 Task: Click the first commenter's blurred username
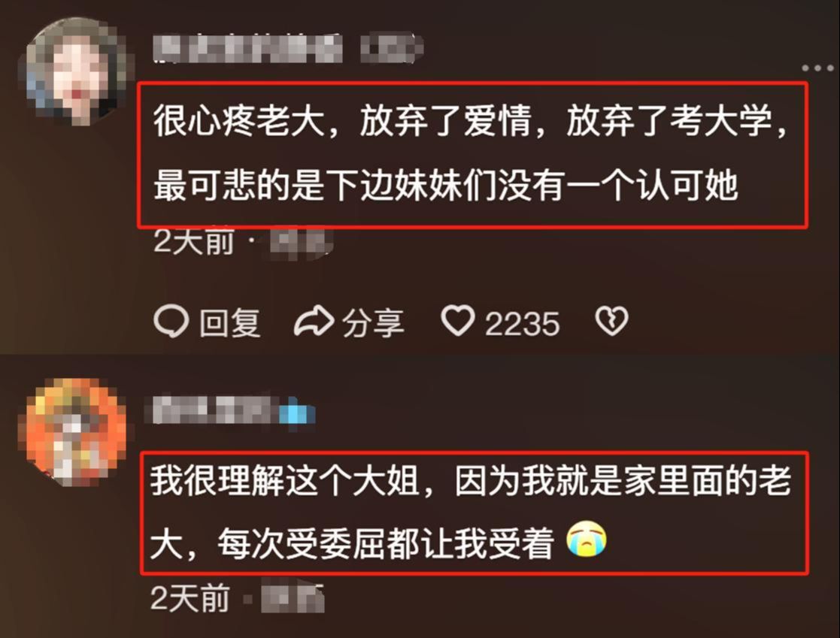[248, 48]
